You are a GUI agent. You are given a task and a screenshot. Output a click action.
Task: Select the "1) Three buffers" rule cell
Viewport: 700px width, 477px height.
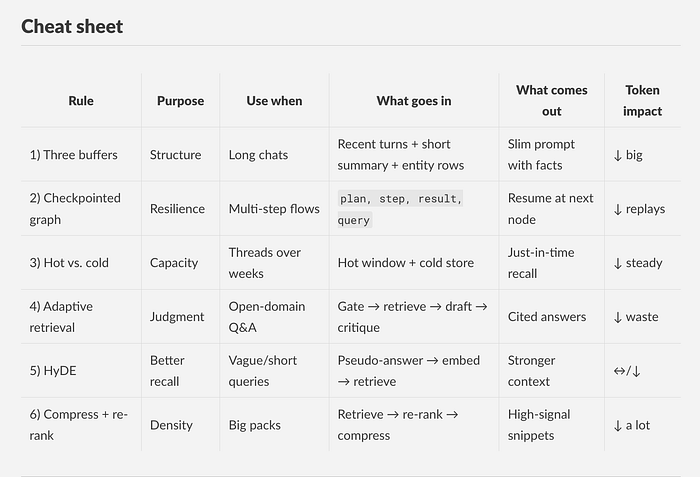tap(73, 155)
